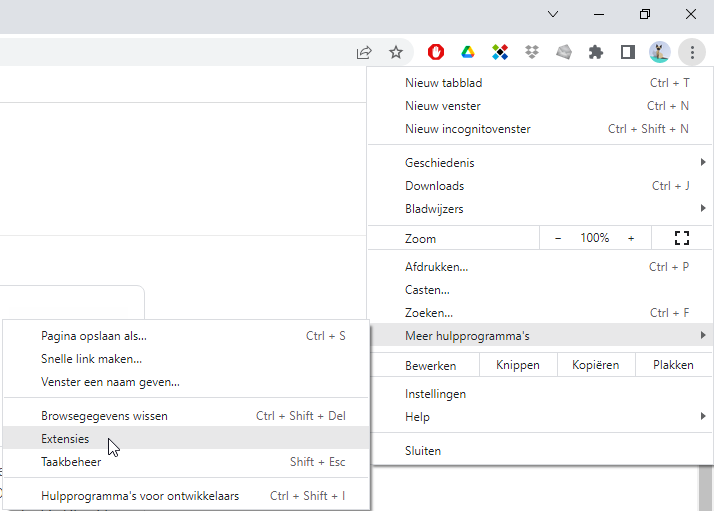This screenshot has width=714, height=511.
Task: Open the Dropbox extension icon
Action: pyautogui.click(x=532, y=52)
